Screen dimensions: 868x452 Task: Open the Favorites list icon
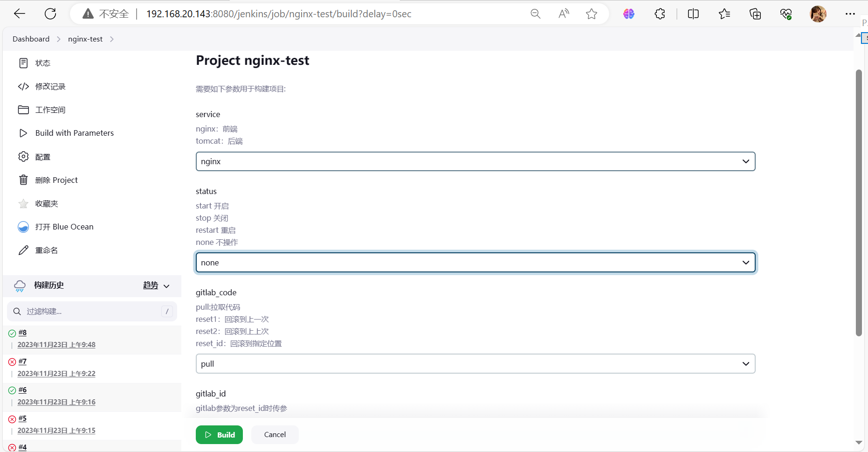tap(724, 14)
